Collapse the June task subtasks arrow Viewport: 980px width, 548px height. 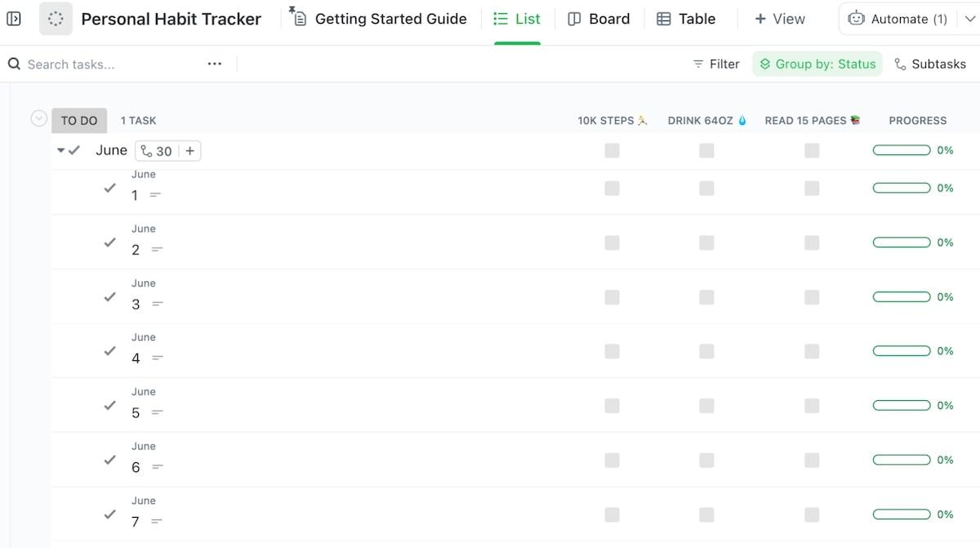click(61, 150)
